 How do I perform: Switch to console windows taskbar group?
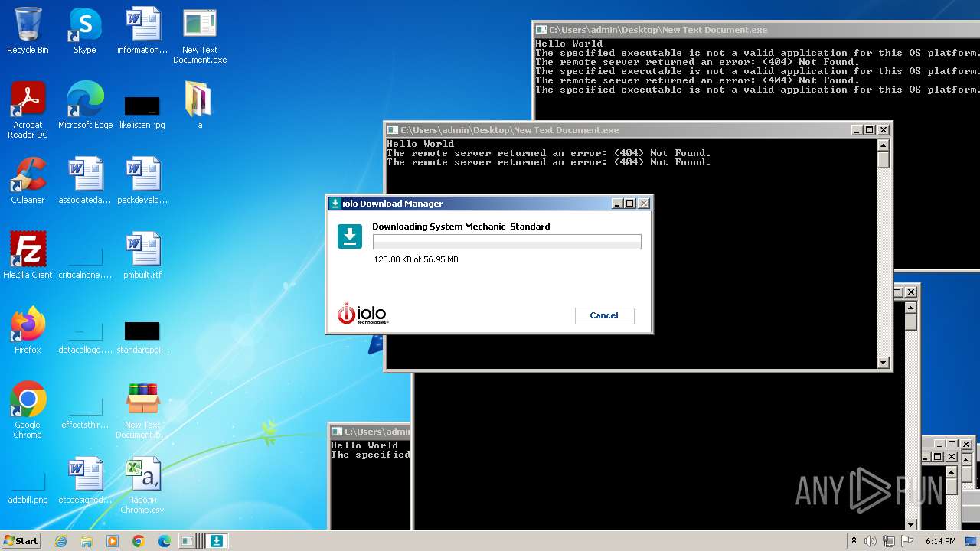point(189,541)
